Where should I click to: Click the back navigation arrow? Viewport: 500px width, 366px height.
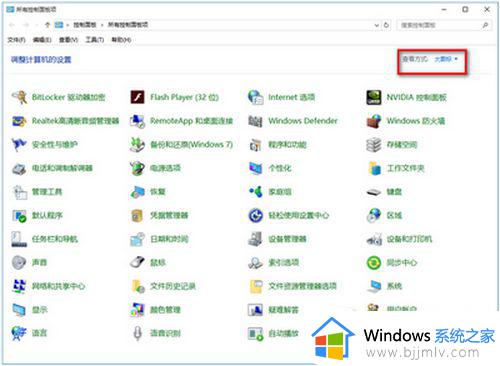tap(12, 25)
